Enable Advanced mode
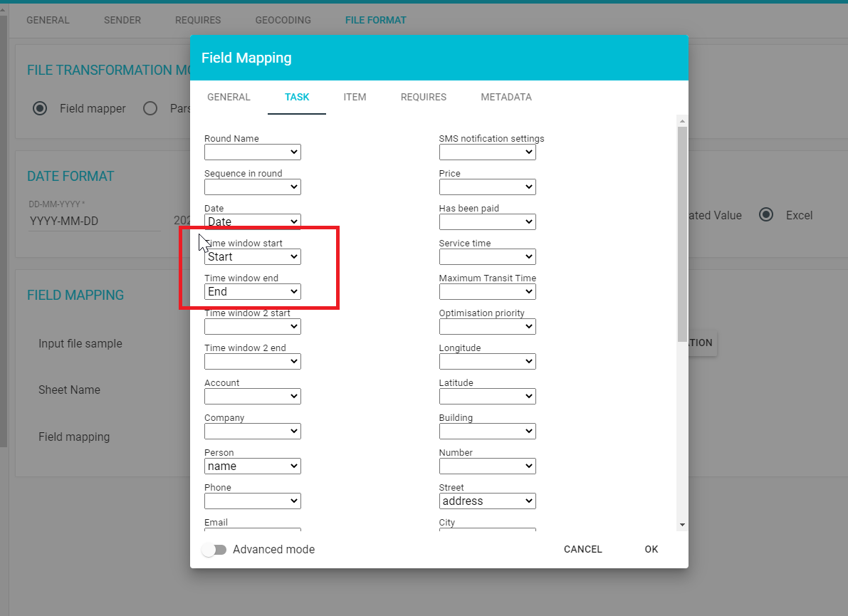The width and height of the screenshot is (848, 616). (214, 549)
